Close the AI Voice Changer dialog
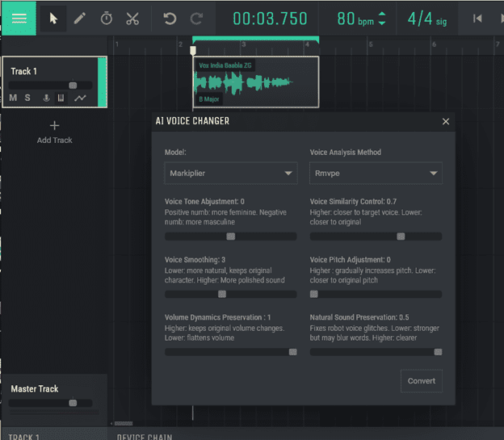Image resolution: width=504 pixels, height=440 pixels. (446, 121)
